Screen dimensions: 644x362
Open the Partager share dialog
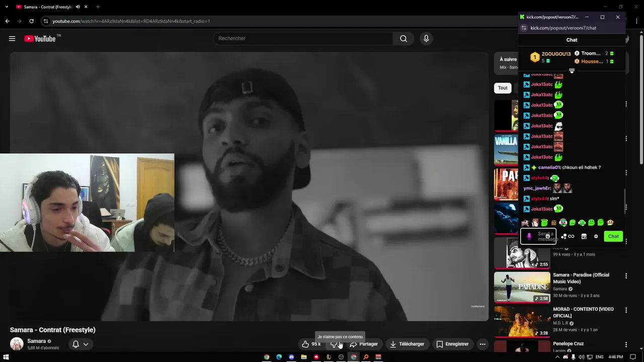point(364,344)
